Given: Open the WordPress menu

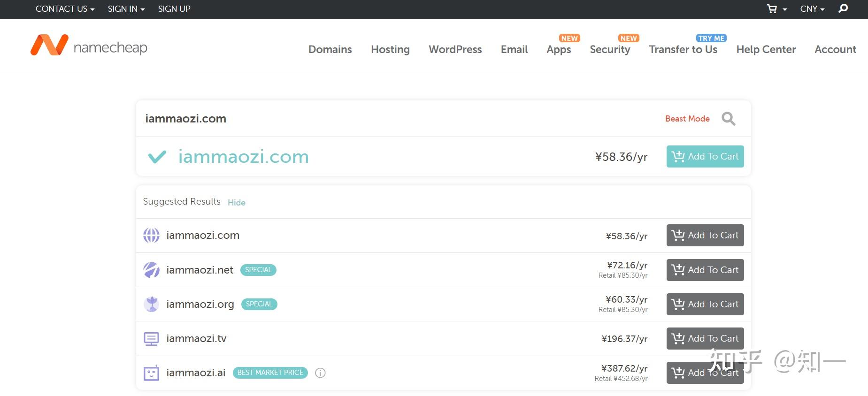Looking at the screenshot, I should pyautogui.click(x=455, y=49).
